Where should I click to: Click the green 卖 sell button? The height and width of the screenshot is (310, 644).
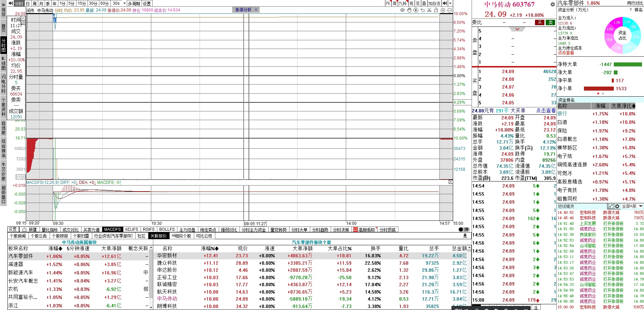[x=550, y=22]
